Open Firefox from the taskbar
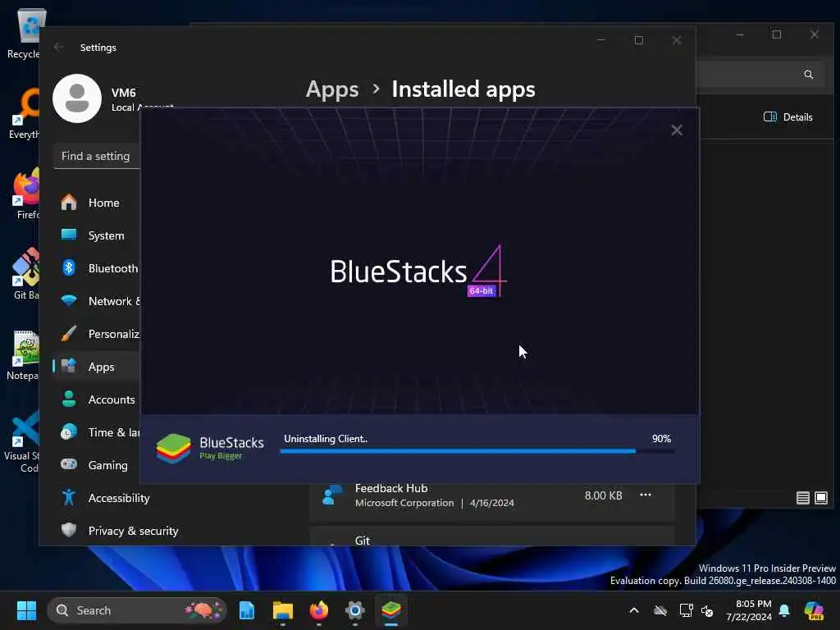 click(319, 610)
